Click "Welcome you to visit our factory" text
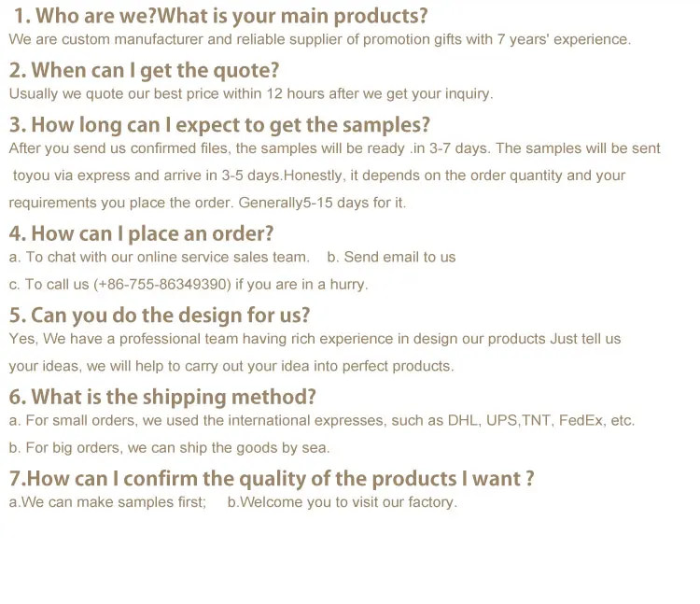 343,502
